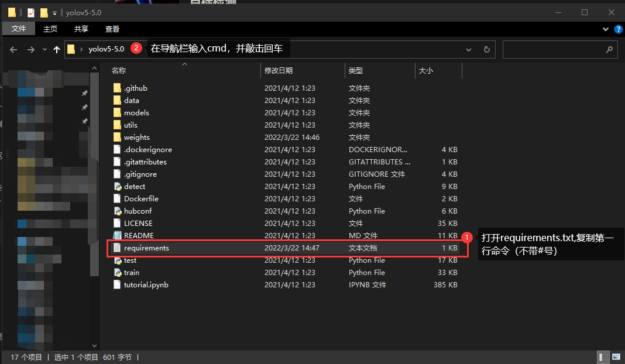Click the README markdown file icon
The image size is (625, 364).
[x=117, y=236]
